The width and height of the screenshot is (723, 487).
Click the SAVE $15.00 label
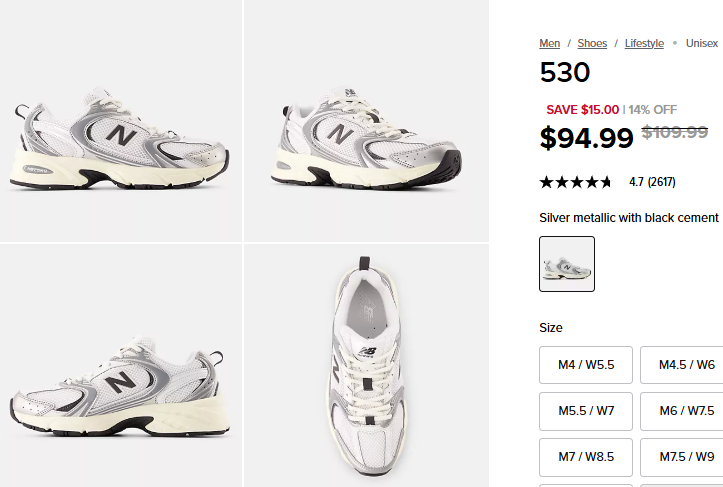[582, 110]
